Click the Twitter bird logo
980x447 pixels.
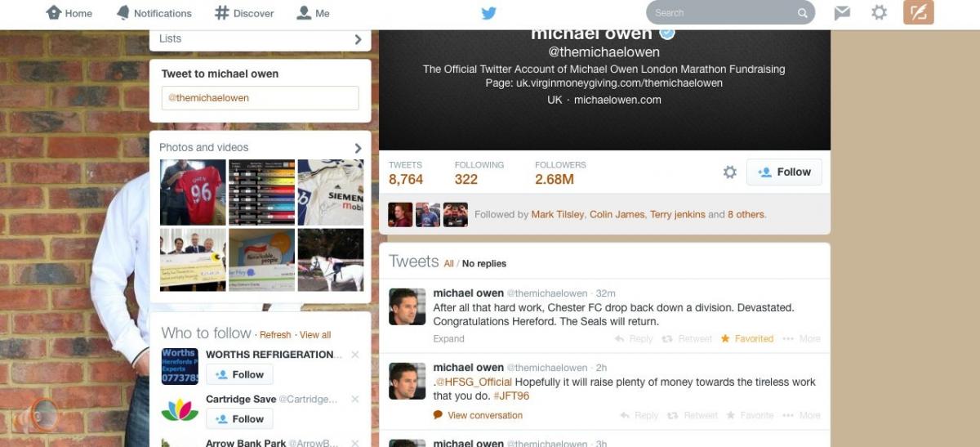click(x=488, y=13)
